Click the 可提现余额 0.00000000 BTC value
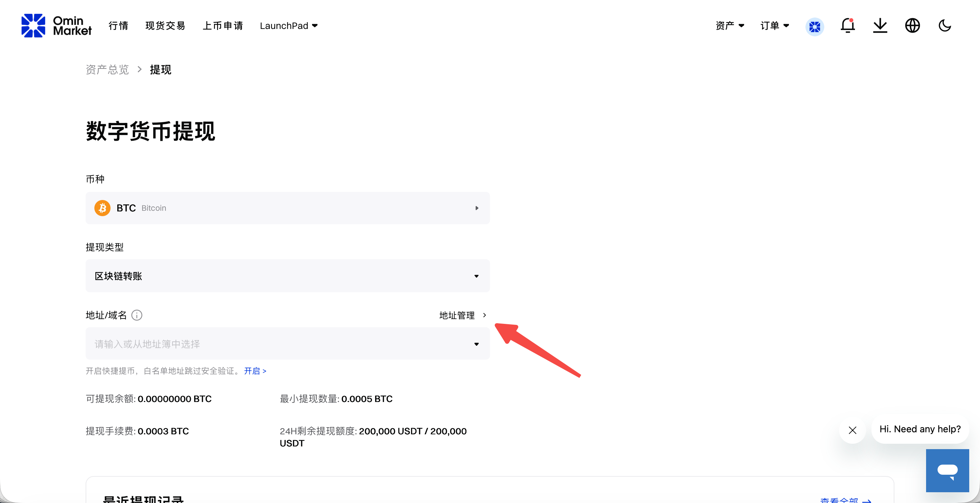Screen dimensions: 980x503 coord(175,399)
